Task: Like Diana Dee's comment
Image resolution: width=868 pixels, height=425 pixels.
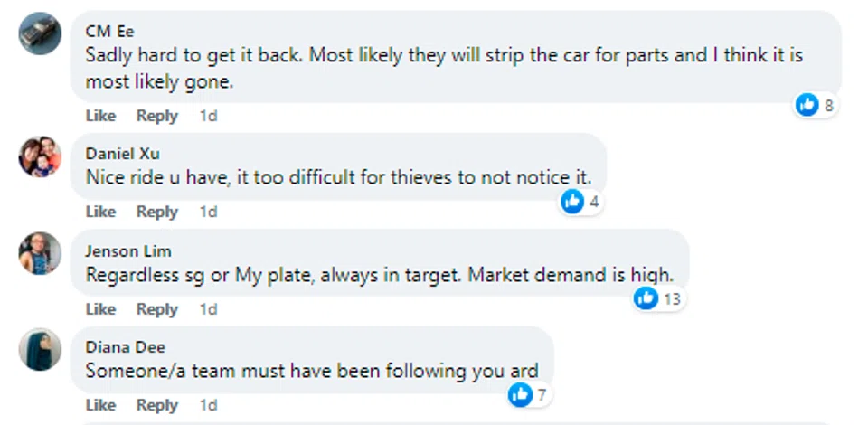Action: point(100,405)
